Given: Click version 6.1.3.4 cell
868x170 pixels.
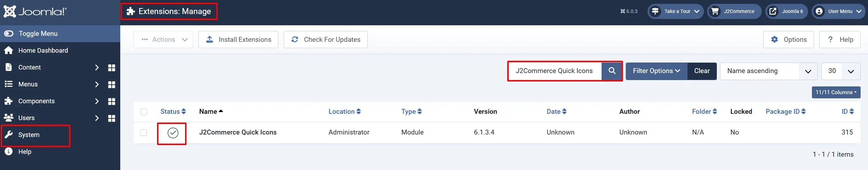Looking at the screenshot, I should coord(484,132).
